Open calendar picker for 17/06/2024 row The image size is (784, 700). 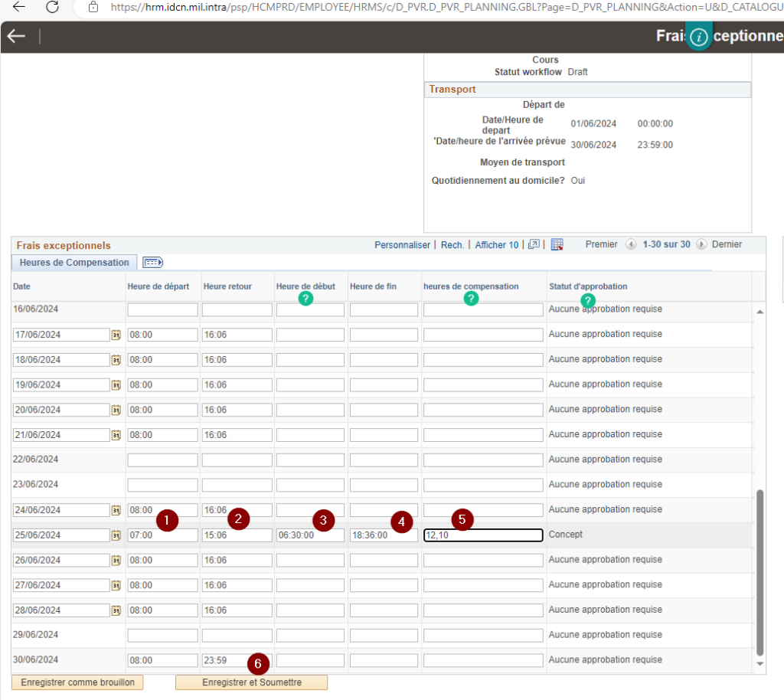pyautogui.click(x=116, y=335)
